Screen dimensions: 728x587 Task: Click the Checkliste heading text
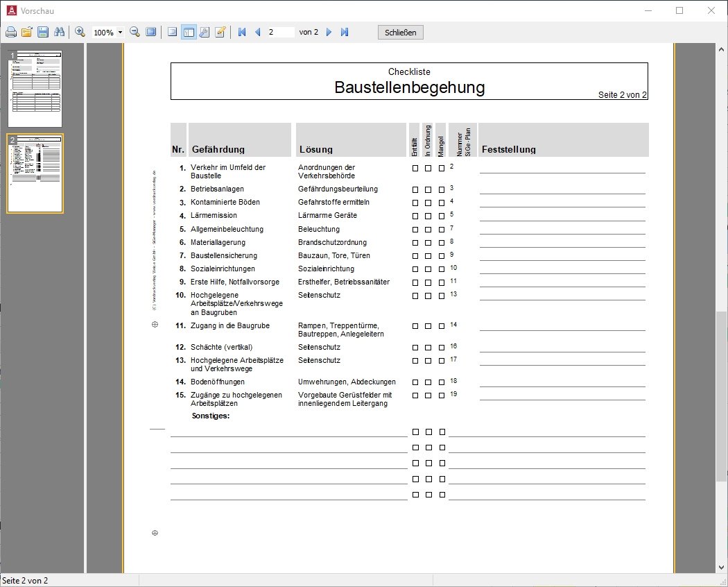409,71
